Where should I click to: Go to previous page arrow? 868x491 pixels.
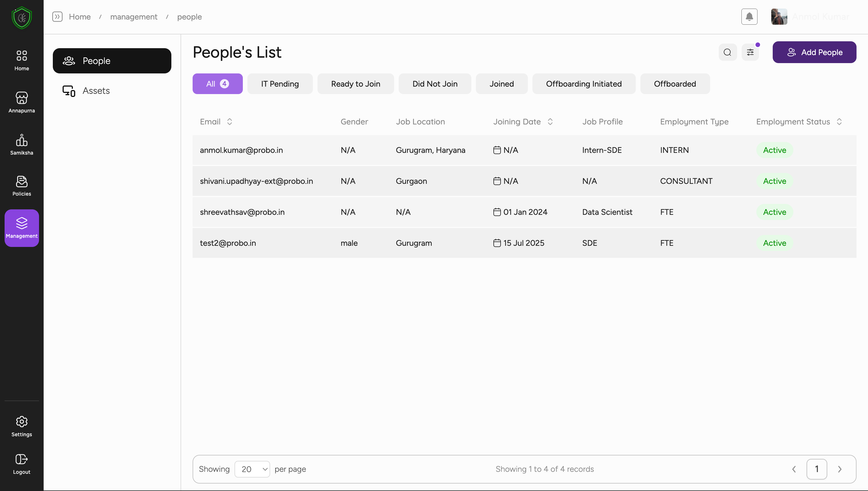tap(794, 469)
